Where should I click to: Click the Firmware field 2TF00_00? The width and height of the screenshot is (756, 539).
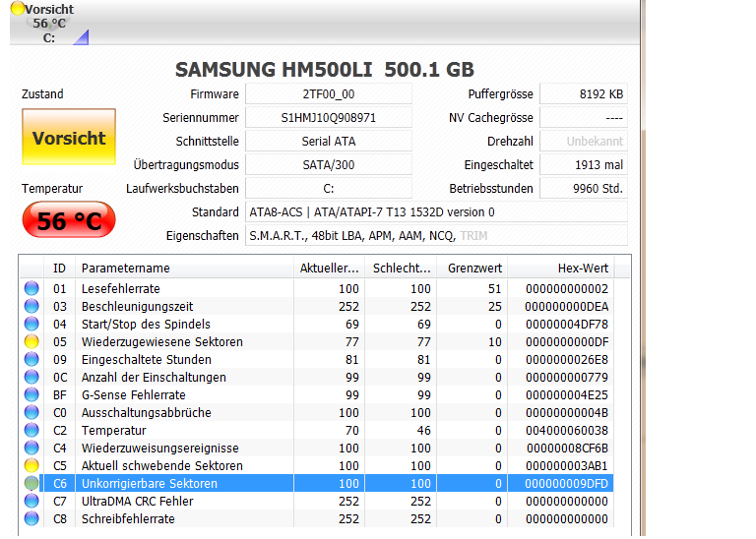[329, 93]
